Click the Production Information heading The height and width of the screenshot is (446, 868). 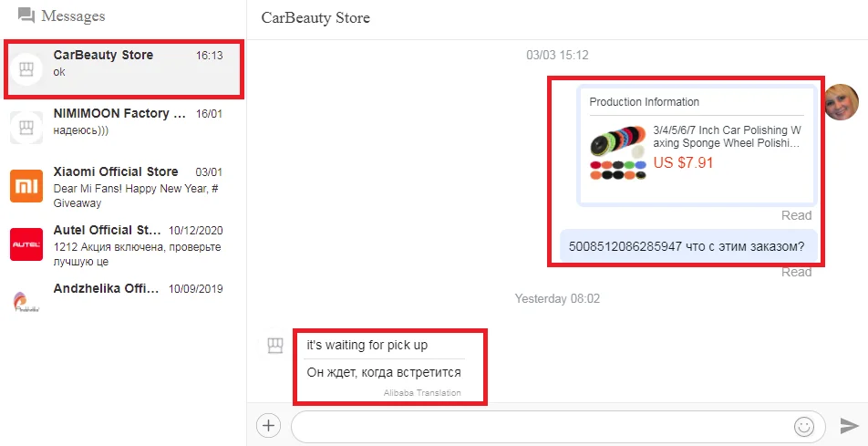point(644,102)
